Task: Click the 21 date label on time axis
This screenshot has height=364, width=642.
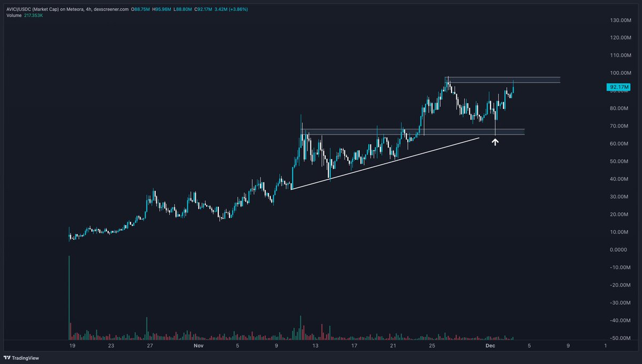Action: 393,346
